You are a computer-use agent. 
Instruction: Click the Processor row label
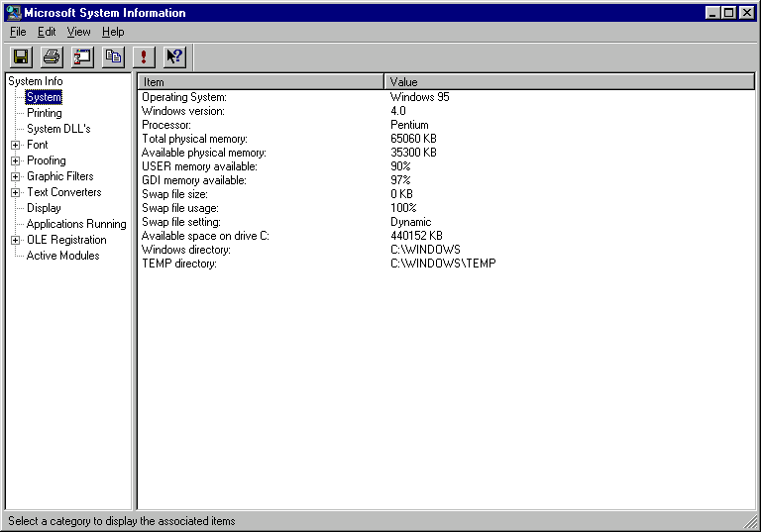coord(166,125)
